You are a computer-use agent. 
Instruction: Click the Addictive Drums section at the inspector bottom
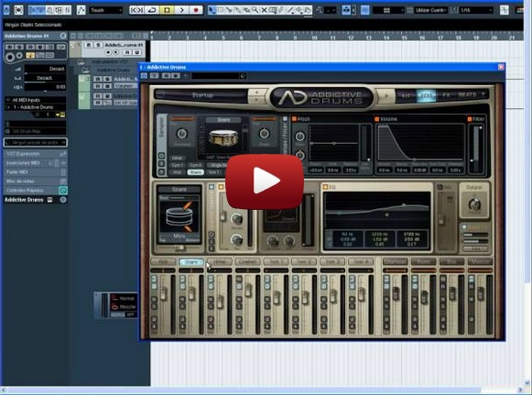36,200
